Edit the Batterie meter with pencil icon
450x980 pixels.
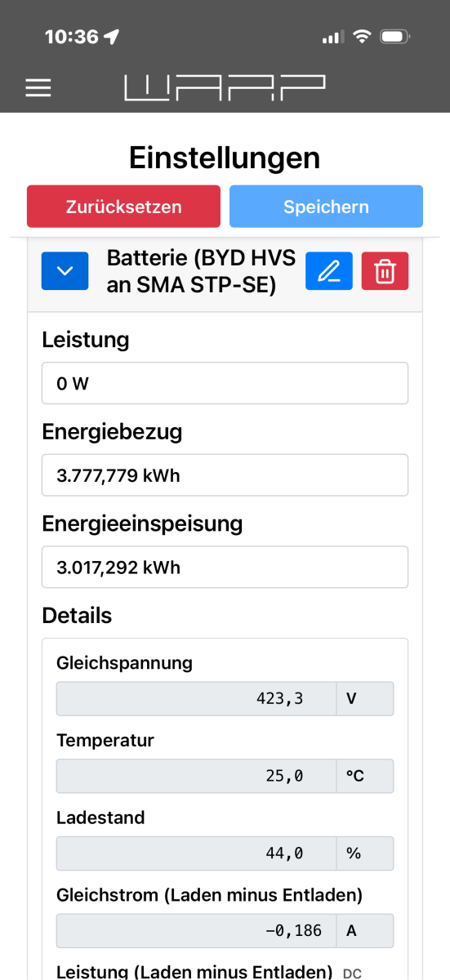(x=329, y=271)
